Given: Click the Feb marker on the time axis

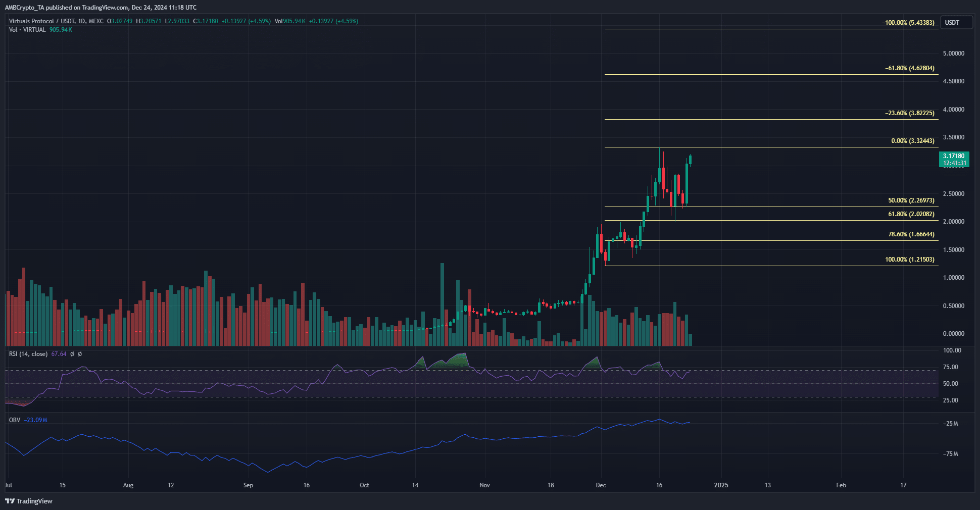Looking at the screenshot, I should coord(841,485).
